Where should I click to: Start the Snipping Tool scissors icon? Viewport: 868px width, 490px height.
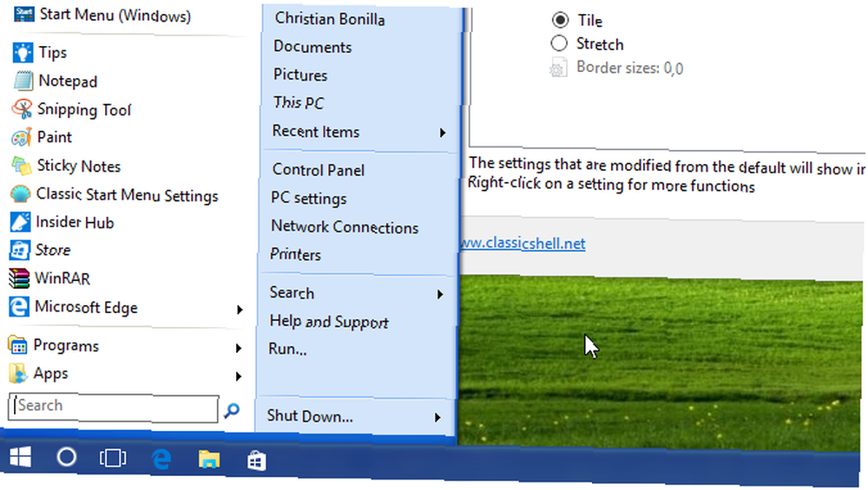23,109
